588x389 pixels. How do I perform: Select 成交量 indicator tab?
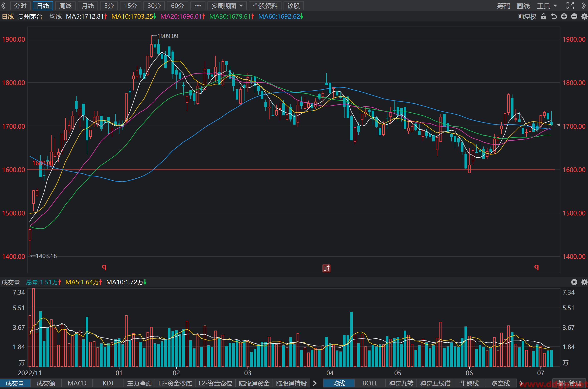(x=15, y=383)
